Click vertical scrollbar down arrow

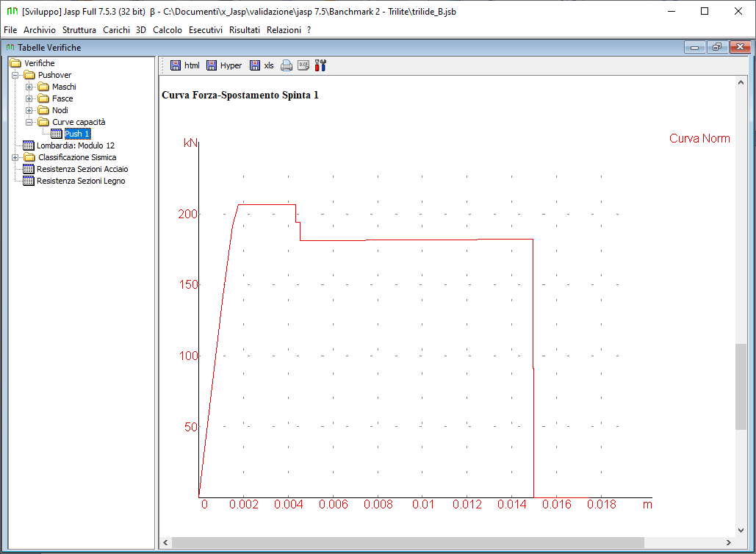point(741,530)
